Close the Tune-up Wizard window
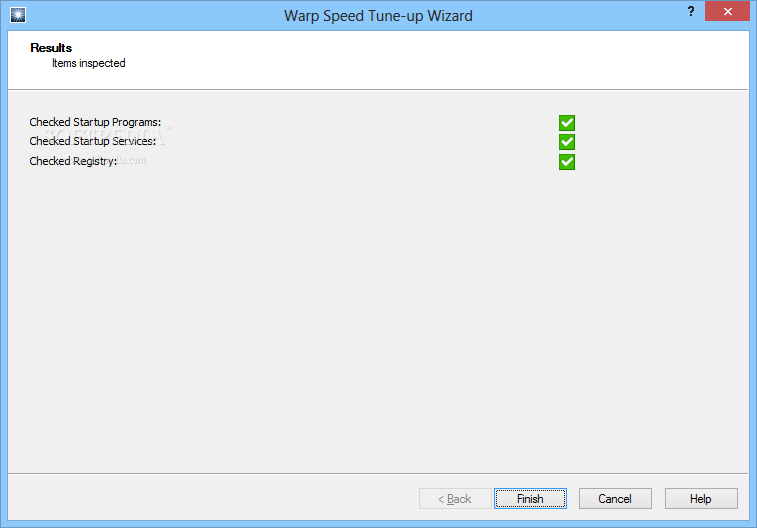 click(x=728, y=12)
